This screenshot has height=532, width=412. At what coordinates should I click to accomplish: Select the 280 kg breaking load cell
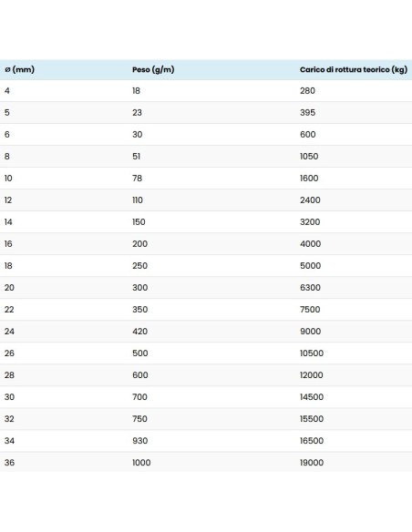pos(307,90)
